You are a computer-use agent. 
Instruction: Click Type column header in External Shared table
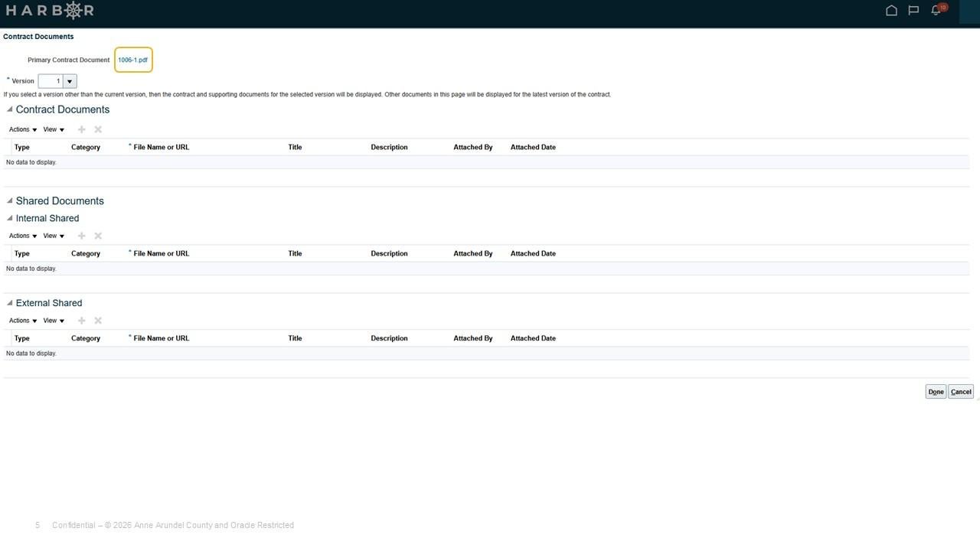22,338
